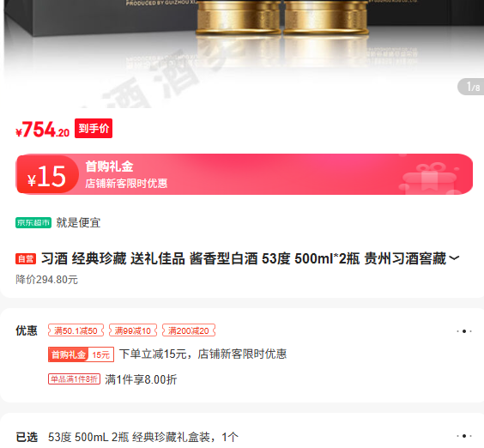The height and width of the screenshot is (448, 484).
Task: Click the gift box icon on banner
Action: pos(429,178)
